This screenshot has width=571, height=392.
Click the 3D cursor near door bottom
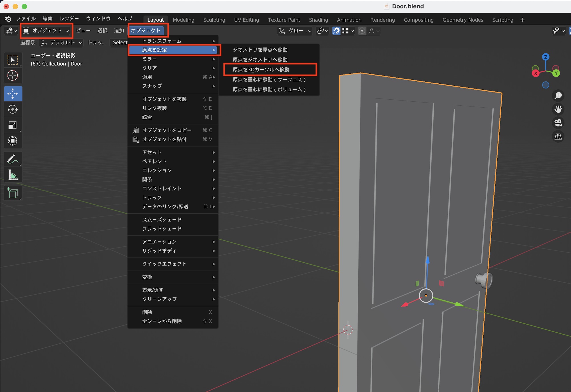348,330
